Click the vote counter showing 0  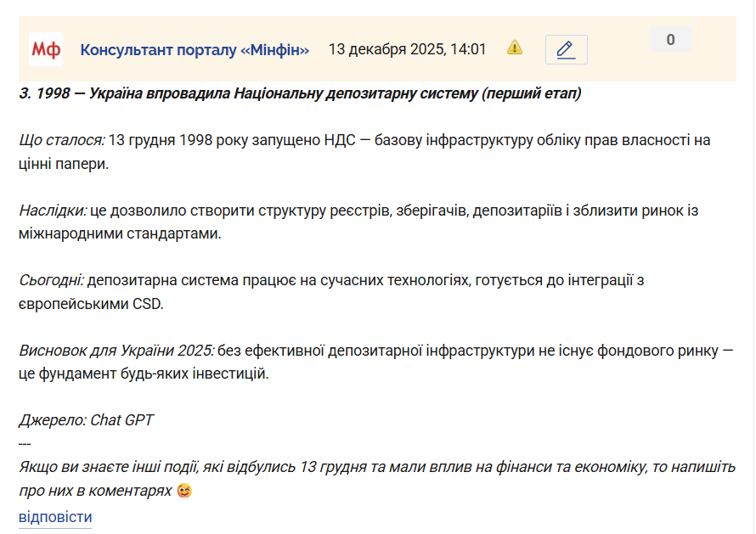tap(670, 40)
